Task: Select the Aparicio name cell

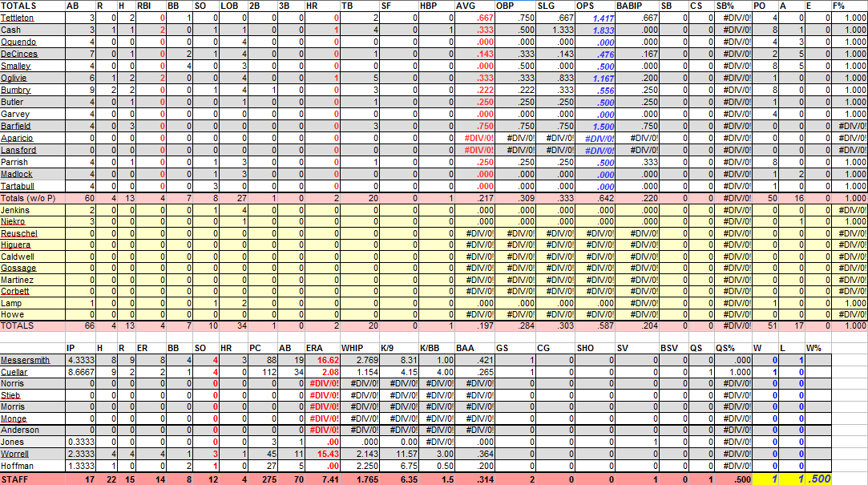Action: (33, 138)
